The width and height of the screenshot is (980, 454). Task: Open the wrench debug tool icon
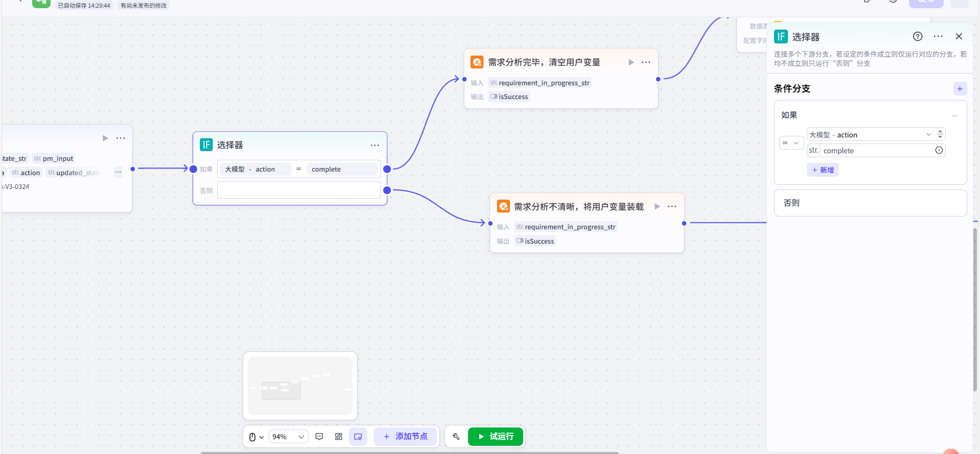456,437
